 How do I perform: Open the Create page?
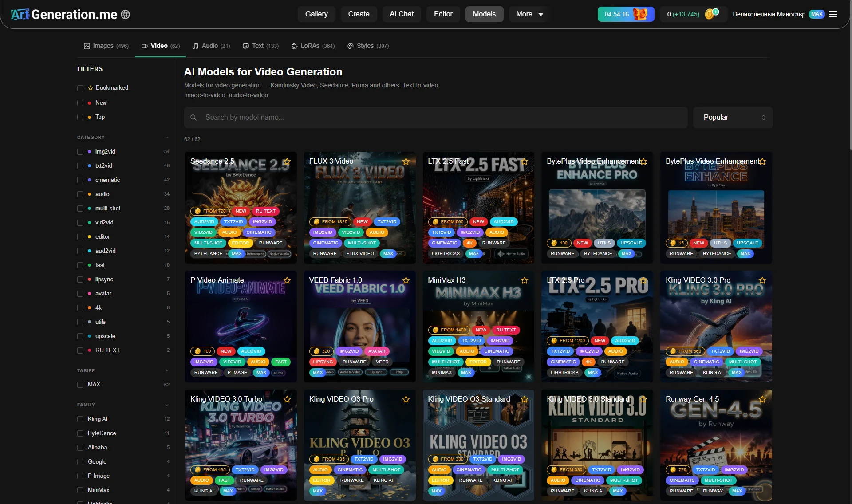coord(359,14)
